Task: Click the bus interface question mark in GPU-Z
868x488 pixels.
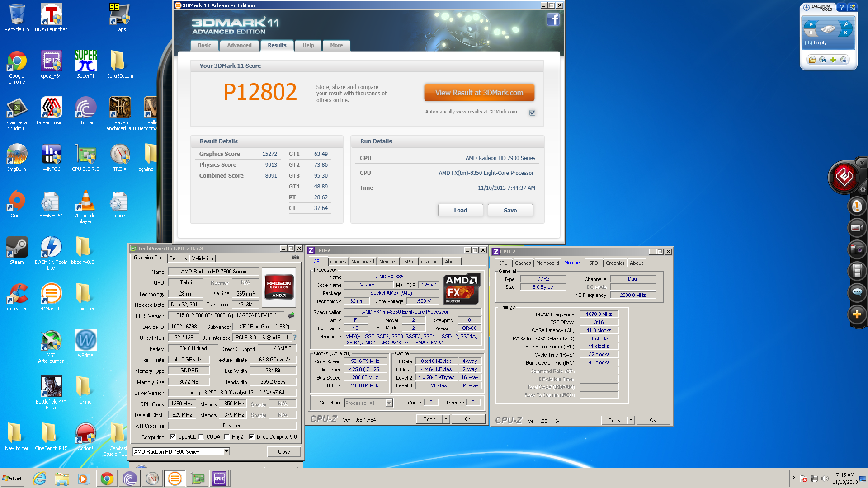Action: coord(295,338)
